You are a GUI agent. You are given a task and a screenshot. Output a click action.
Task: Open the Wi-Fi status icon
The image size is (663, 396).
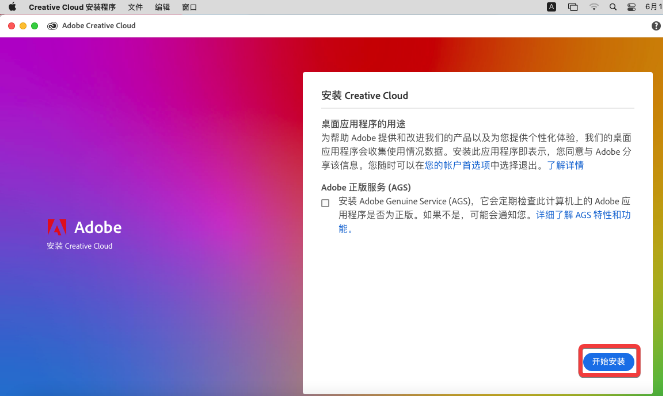click(x=594, y=7)
